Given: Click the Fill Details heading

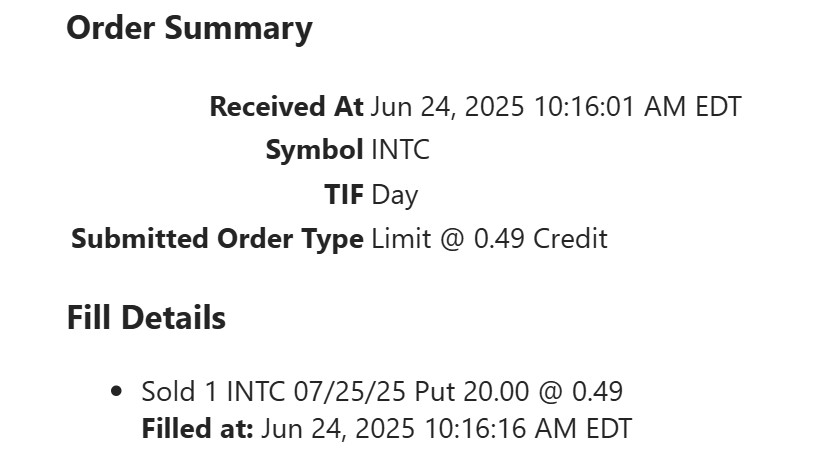Looking at the screenshot, I should (146, 318).
